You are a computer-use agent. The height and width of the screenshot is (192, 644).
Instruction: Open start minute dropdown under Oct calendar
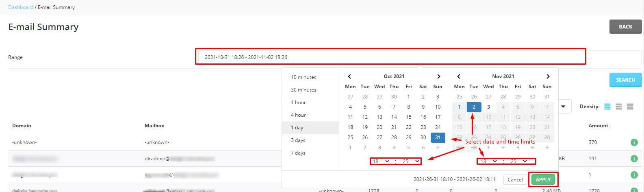pos(410,161)
